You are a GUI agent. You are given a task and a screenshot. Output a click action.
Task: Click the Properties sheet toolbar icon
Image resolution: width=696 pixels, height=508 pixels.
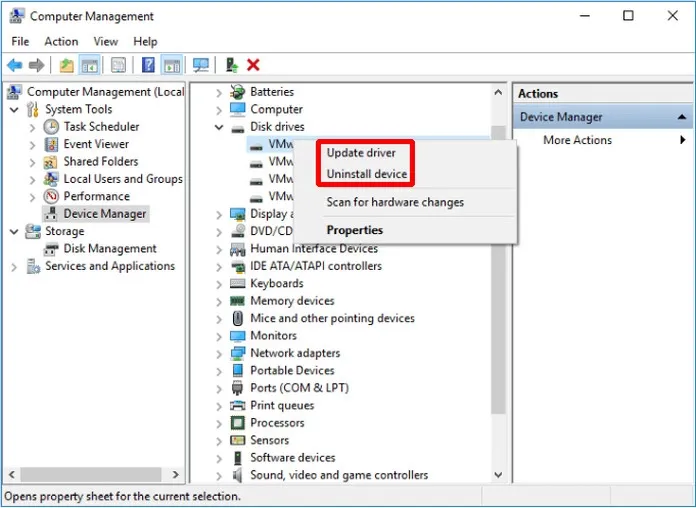[x=118, y=66]
